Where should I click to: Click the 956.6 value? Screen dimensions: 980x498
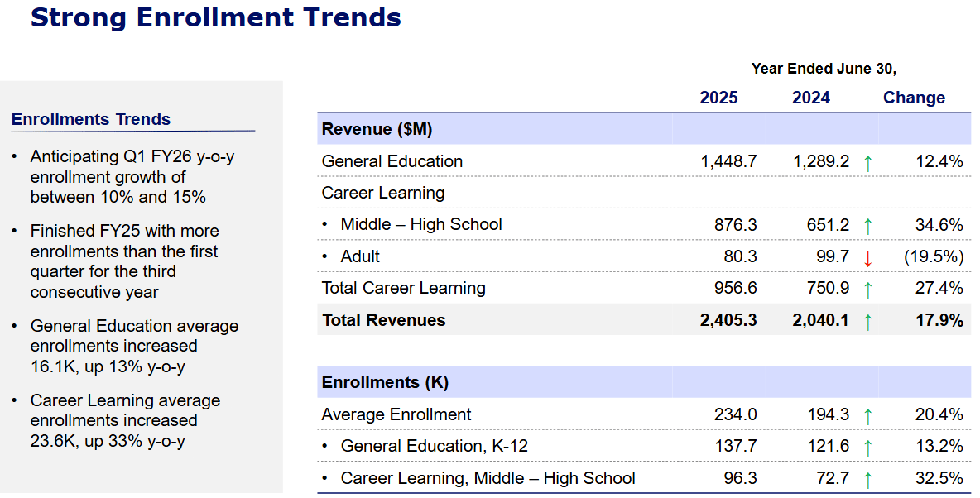(736, 288)
